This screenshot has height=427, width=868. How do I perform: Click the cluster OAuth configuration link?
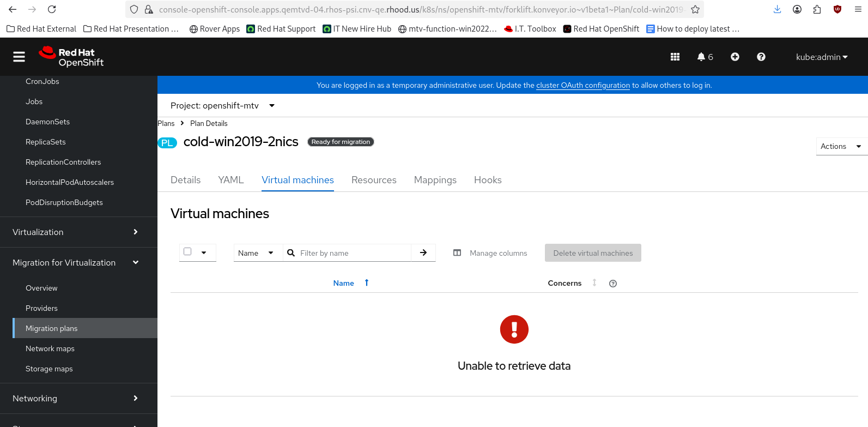point(583,85)
